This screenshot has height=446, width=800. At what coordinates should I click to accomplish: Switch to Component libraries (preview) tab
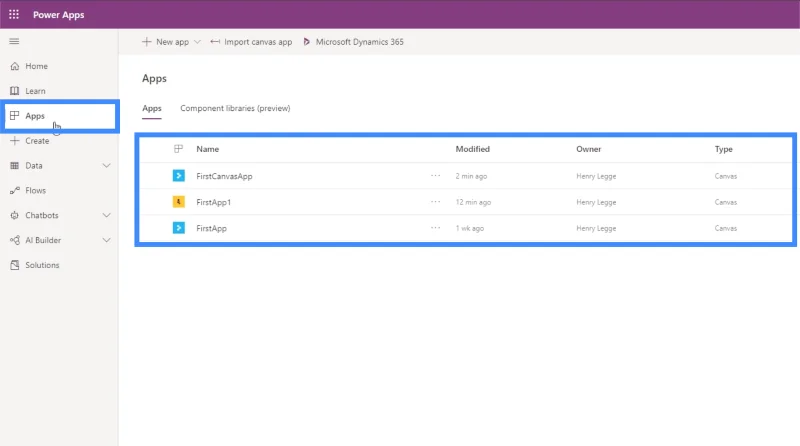[235, 108]
